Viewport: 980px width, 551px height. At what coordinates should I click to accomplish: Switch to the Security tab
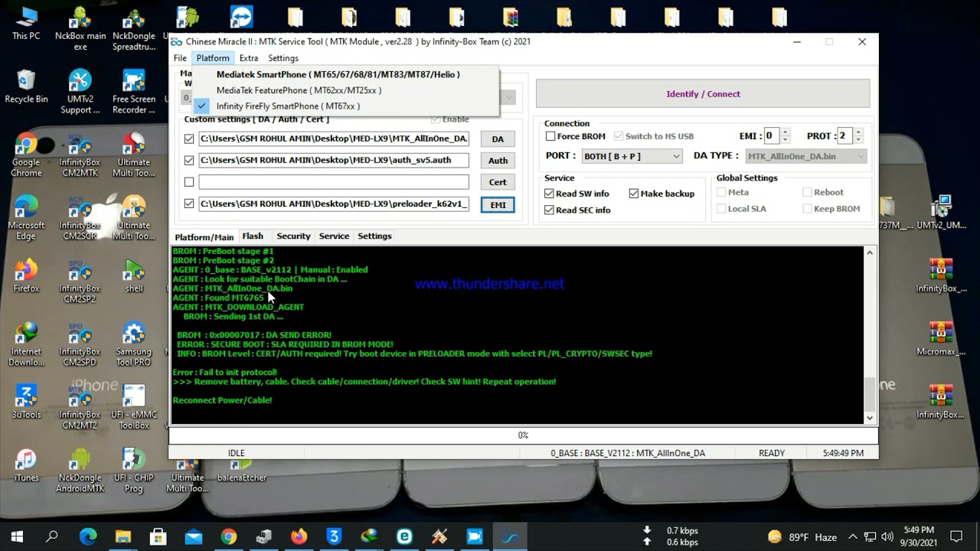tap(293, 236)
